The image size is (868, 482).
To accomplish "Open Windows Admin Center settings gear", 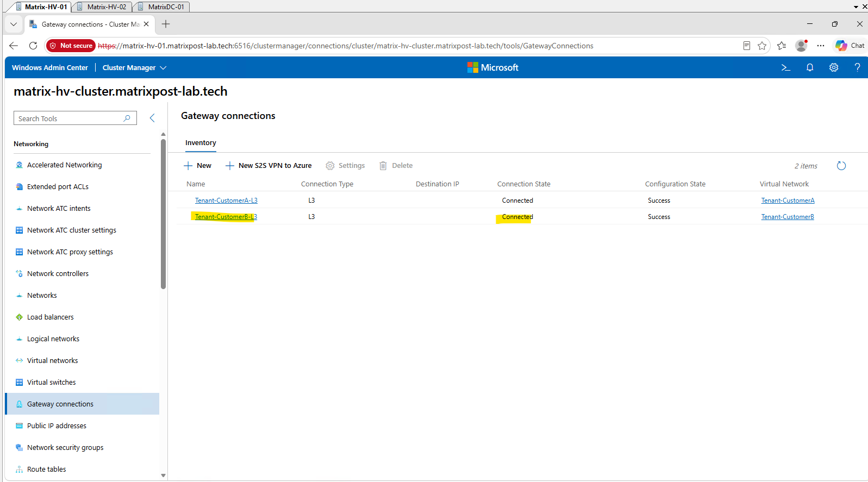I will click(x=834, y=67).
